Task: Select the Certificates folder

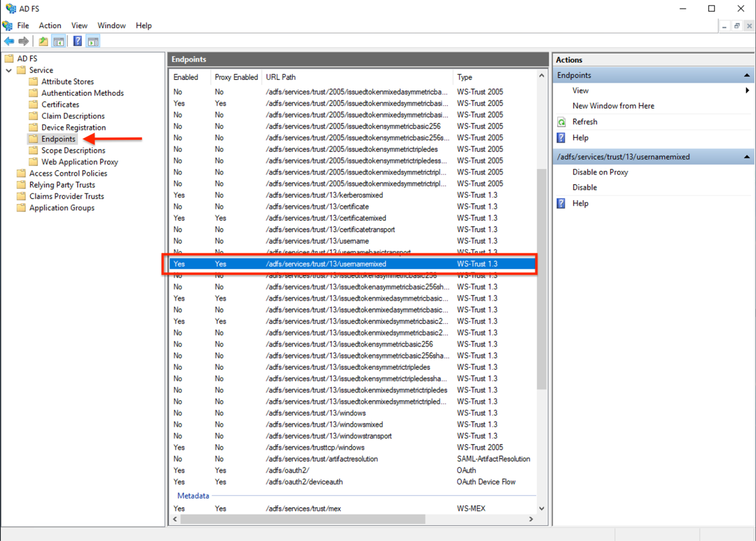Action: point(60,104)
